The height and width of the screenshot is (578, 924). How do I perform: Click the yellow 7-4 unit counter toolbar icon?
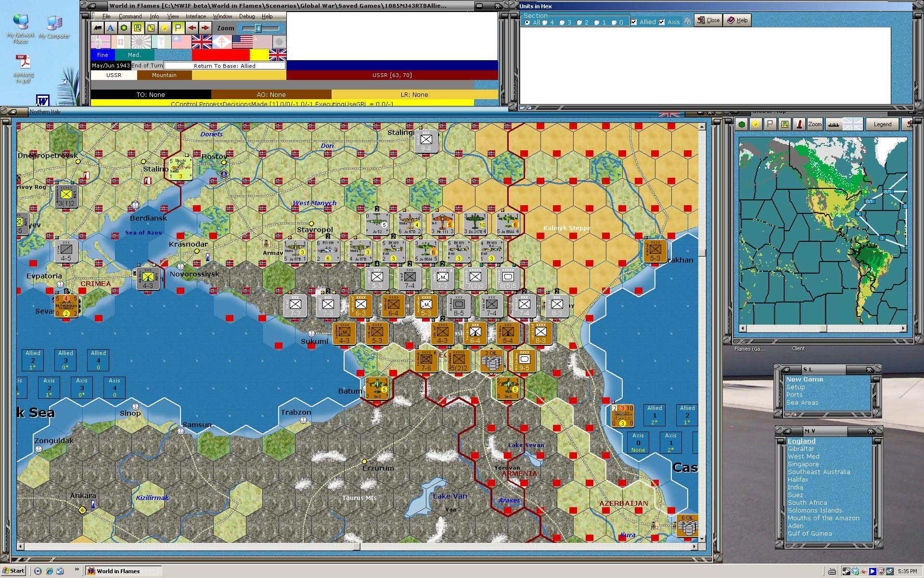(138, 28)
